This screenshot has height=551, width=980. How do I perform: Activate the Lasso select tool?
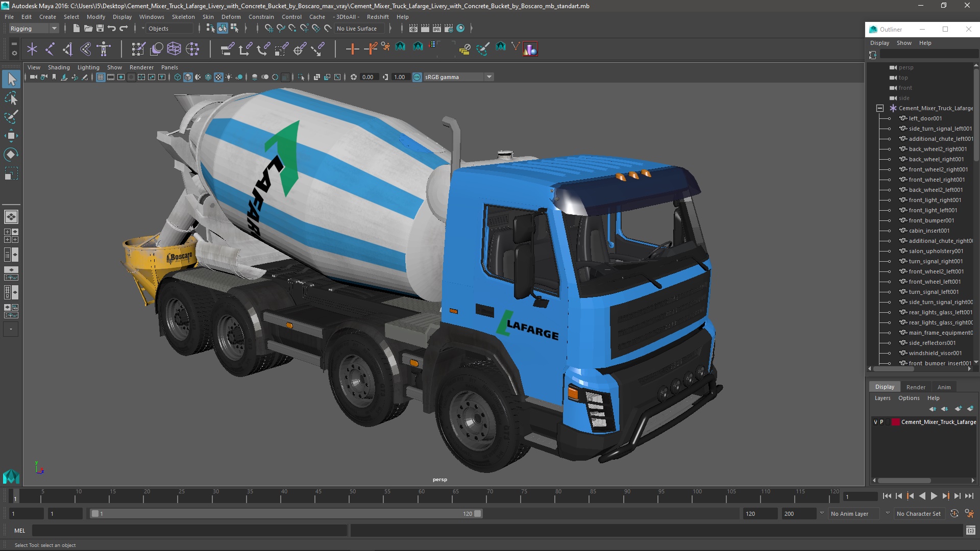11,98
